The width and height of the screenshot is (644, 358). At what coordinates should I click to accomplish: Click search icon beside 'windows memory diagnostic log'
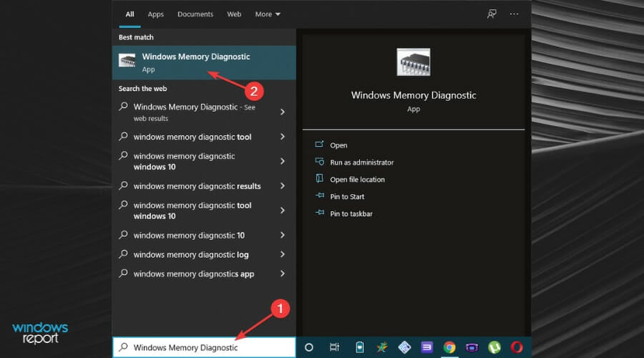click(123, 254)
